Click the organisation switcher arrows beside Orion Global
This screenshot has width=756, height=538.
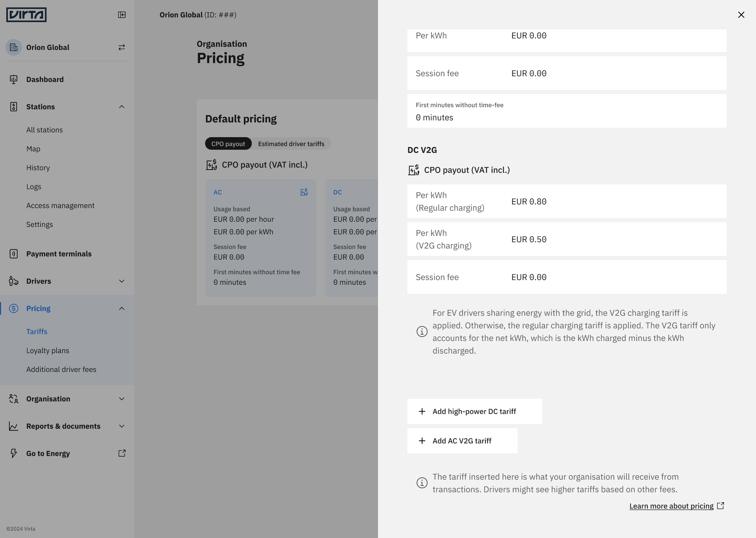[x=122, y=48]
